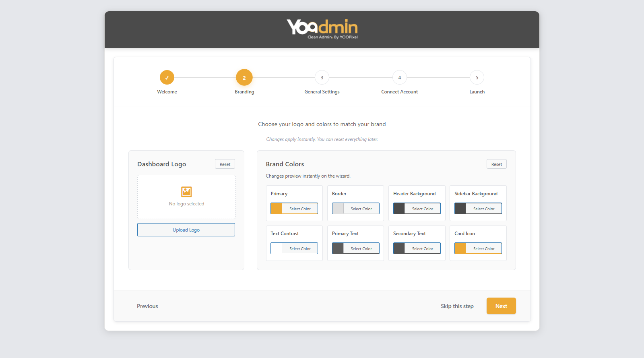
Task: Go to the Previous step
Action: click(147, 306)
